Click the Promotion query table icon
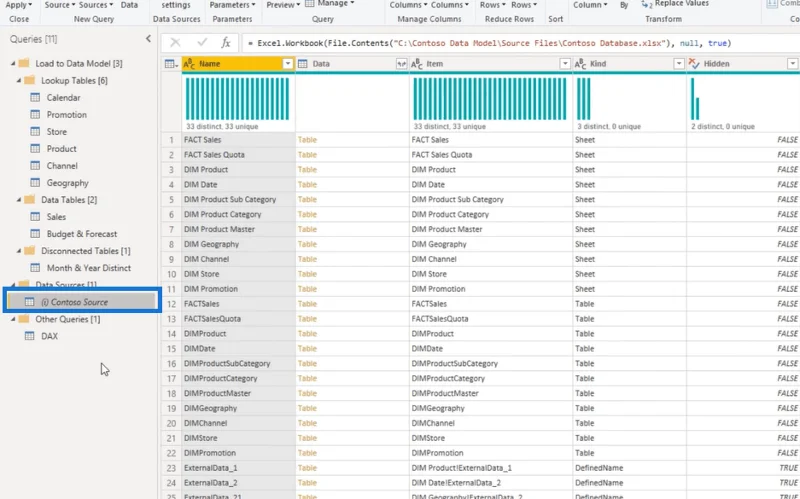The image size is (800, 499). 35,114
